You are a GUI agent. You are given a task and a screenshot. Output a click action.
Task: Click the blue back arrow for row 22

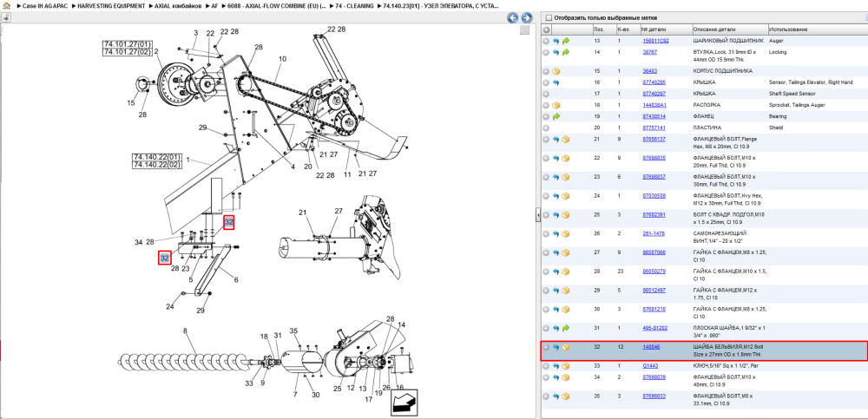(x=556, y=158)
